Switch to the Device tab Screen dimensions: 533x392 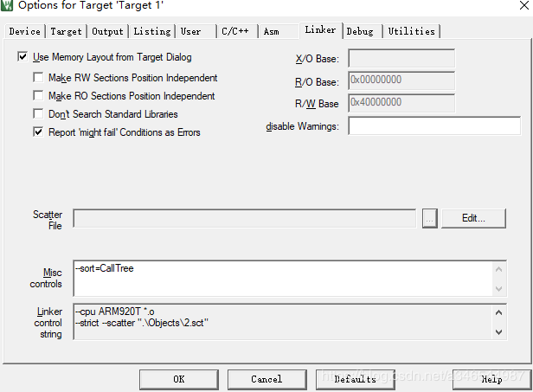click(25, 31)
